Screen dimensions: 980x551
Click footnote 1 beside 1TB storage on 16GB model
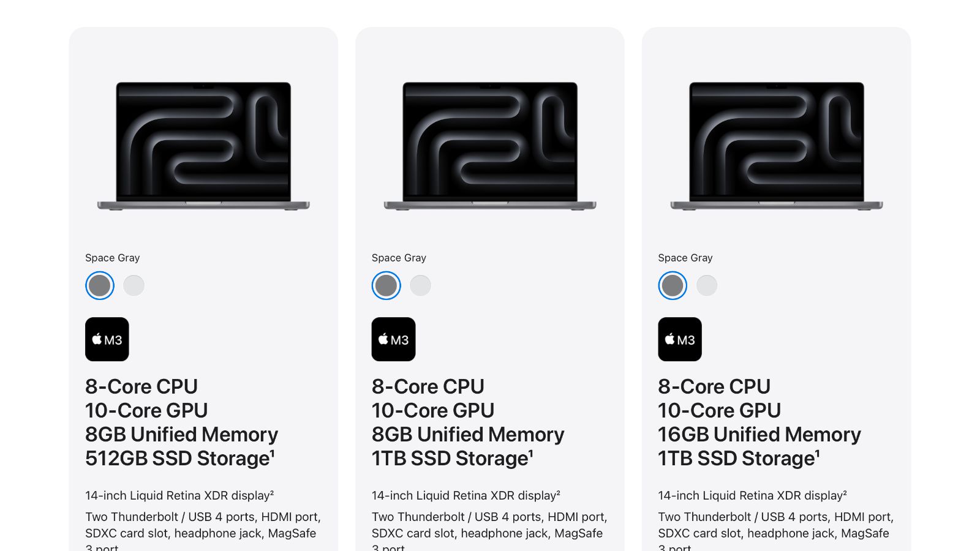818,454
